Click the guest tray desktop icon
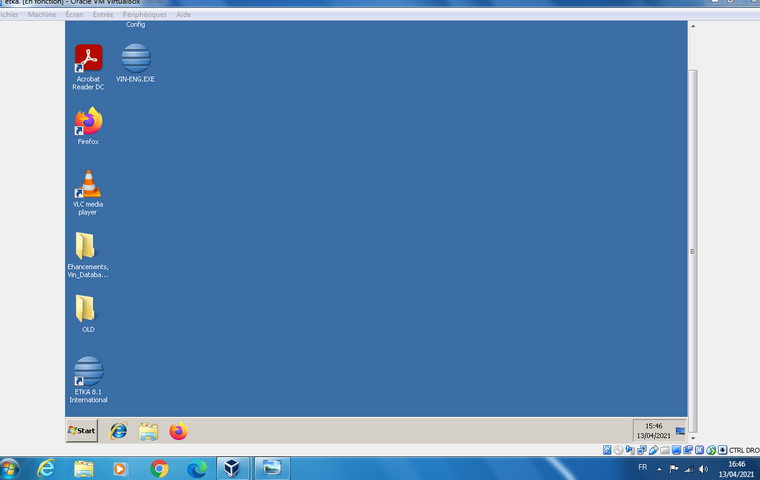Image resolution: width=760 pixels, height=480 pixels. pos(680,431)
